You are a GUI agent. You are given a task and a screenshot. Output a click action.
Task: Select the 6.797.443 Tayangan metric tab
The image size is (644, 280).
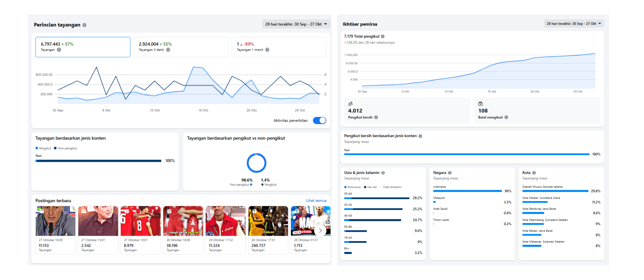[83, 47]
